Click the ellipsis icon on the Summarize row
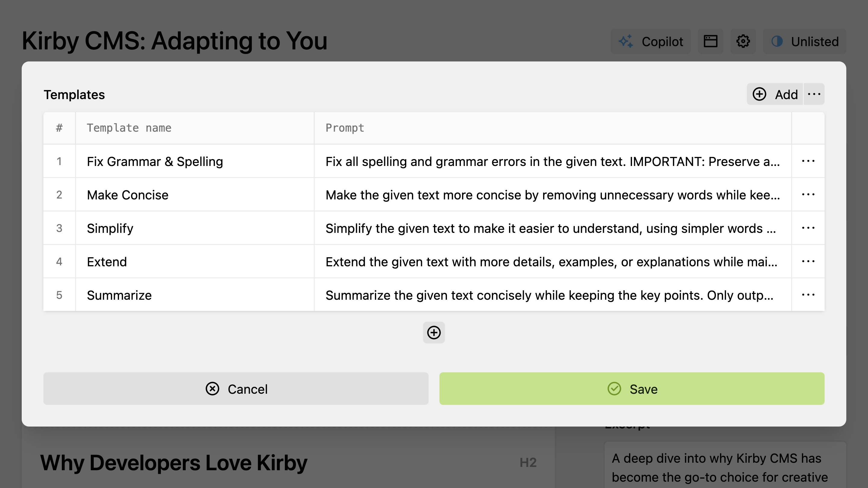 pos(808,295)
